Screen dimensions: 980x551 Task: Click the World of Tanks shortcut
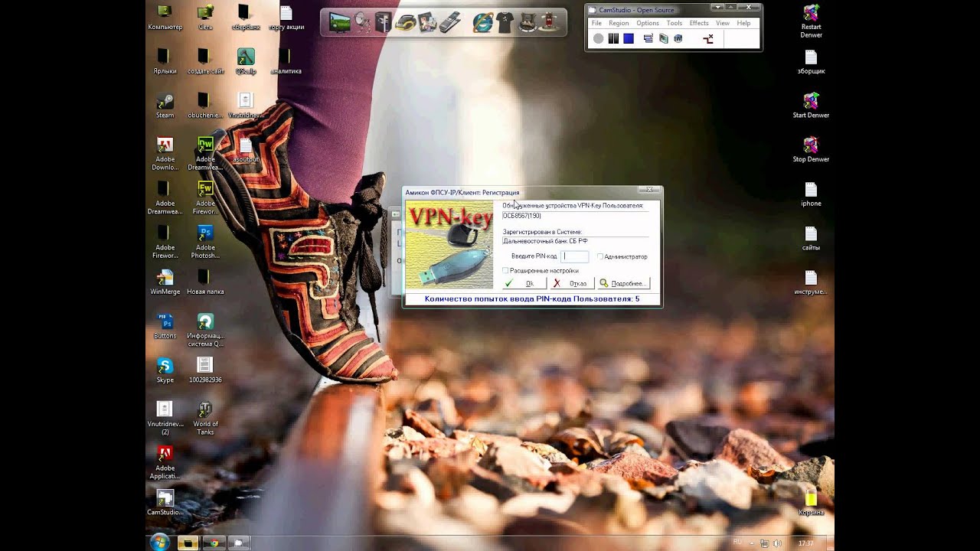205,418
